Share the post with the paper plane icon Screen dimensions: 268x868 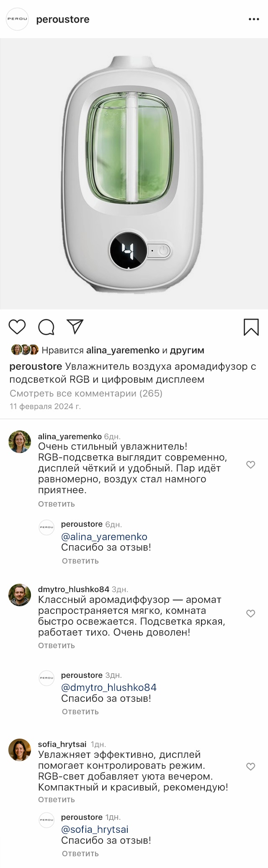(75, 327)
